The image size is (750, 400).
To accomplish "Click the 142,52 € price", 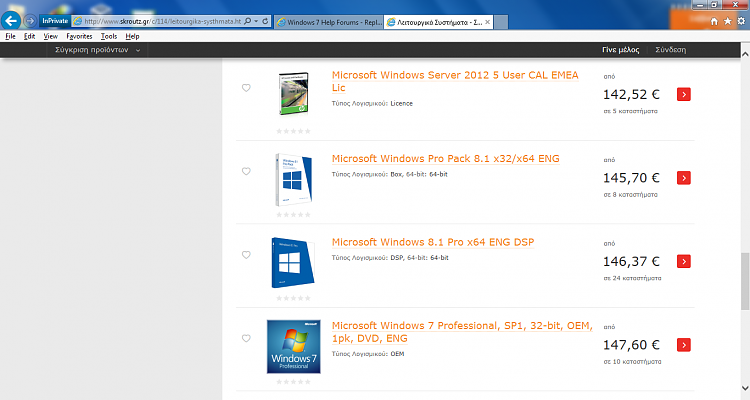I will pyautogui.click(x=631, y=95).
